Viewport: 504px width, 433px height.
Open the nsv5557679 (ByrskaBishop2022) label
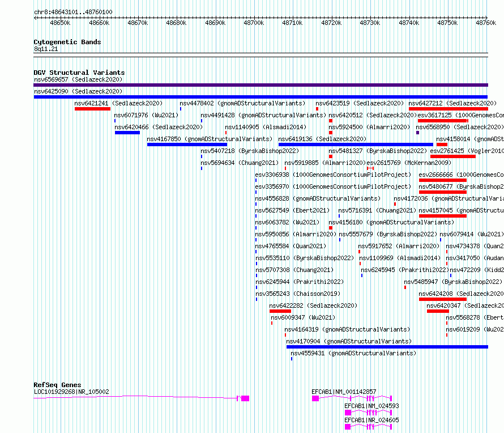click(388, 234)
